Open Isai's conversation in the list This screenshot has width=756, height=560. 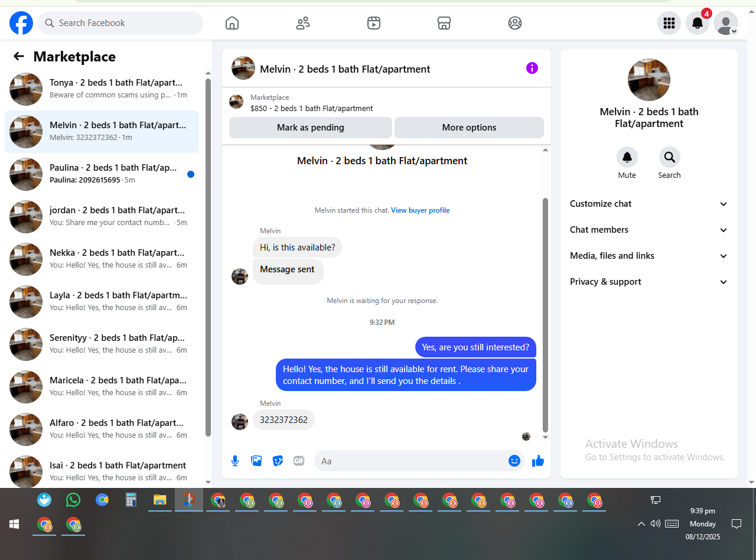(102, 471)
